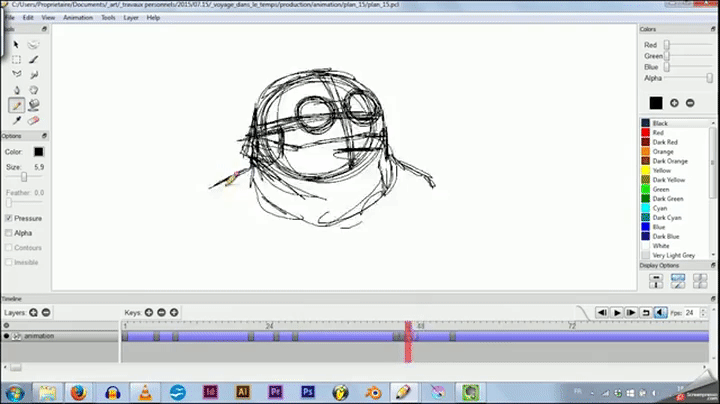
Task: Toggle the Pressure checkbox
Action: [9, 218]
